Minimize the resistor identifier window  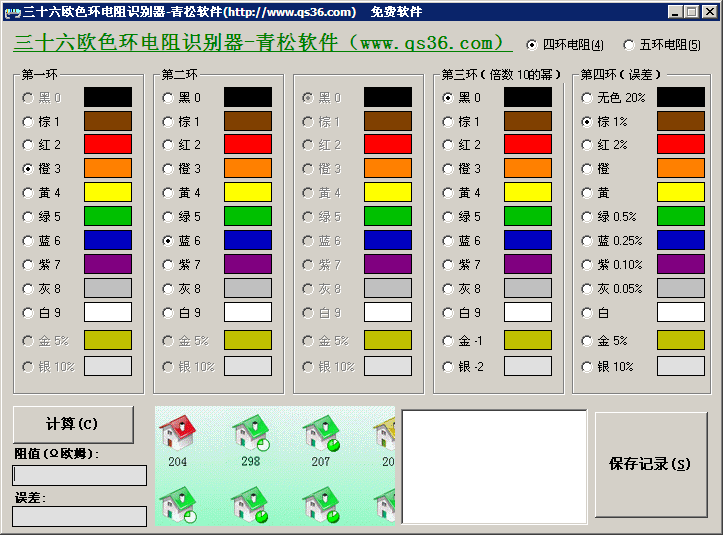pos(676,12)
